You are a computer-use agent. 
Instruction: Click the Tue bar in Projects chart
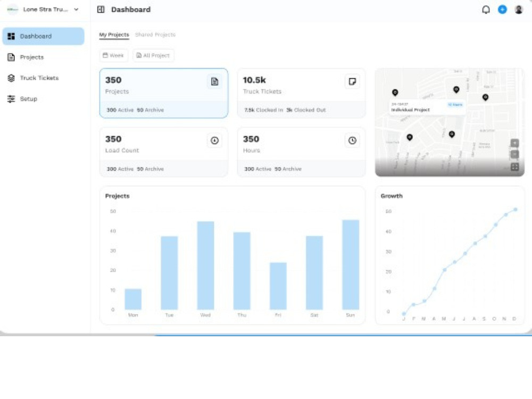[169, 273]
